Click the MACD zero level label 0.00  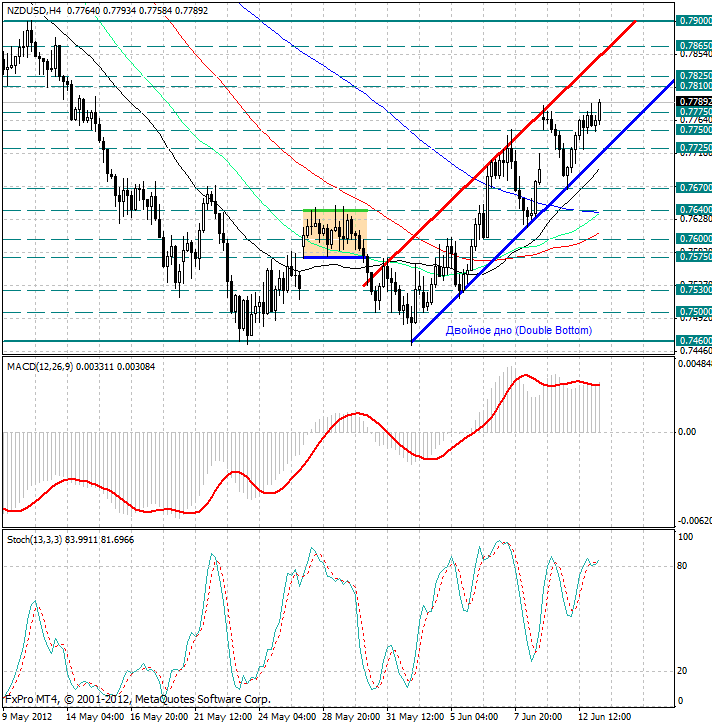687,432
